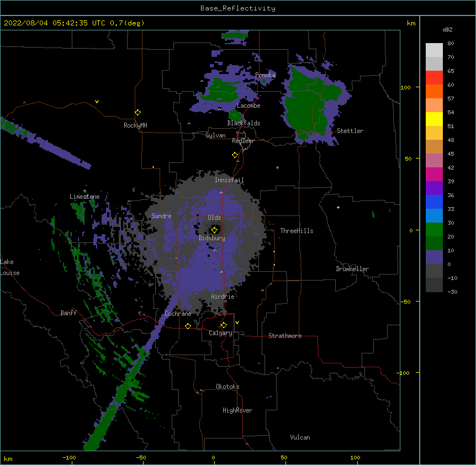Click the yellow V marker northeast of Calgary
Screen dimensions: 476x465
pyautogui.click(x=237, y=323)
